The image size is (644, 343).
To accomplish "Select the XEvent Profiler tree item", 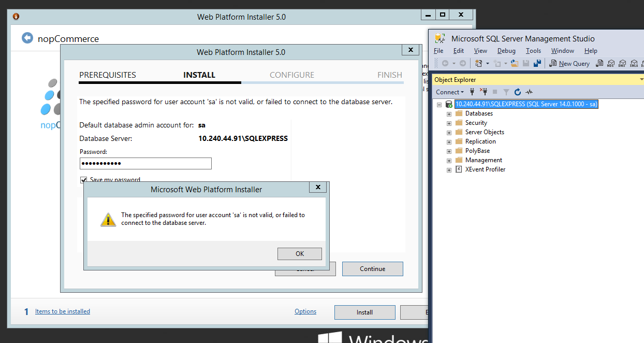I will coord(485,169).
